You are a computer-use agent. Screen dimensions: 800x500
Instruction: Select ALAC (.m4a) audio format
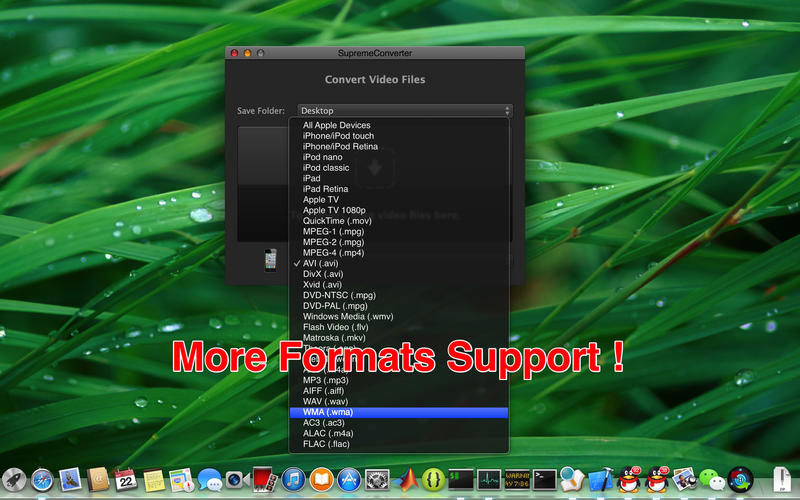(399, 434)
